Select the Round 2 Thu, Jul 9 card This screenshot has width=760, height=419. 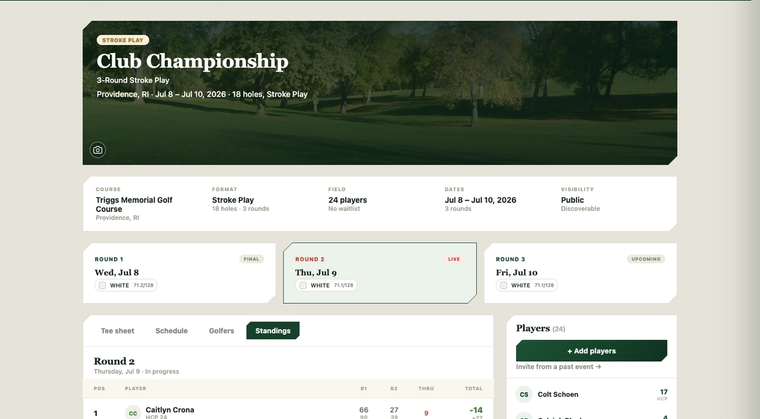point(380,273)
